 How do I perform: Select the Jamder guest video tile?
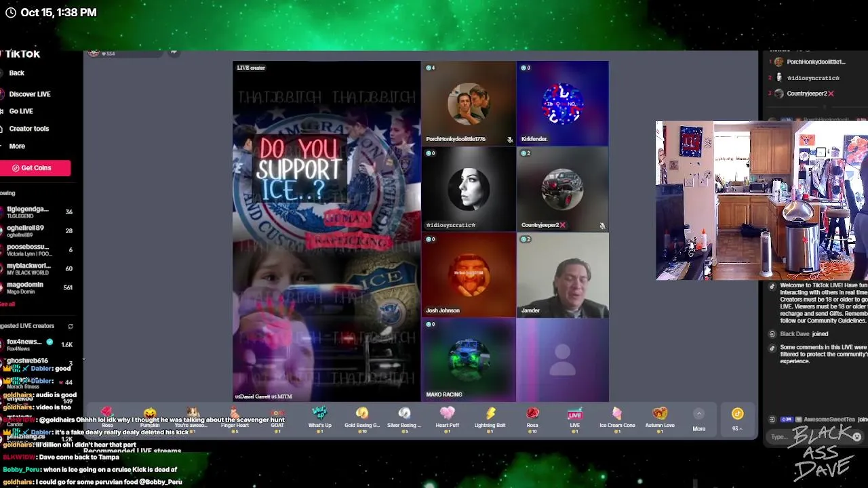click(562, 274)
